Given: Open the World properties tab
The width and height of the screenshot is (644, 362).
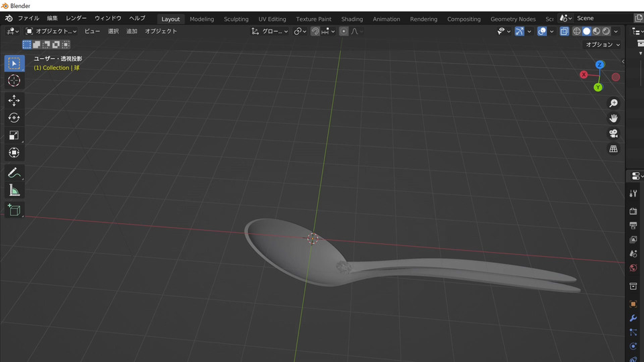Looking at the screenshot, I should coord(633,268).
